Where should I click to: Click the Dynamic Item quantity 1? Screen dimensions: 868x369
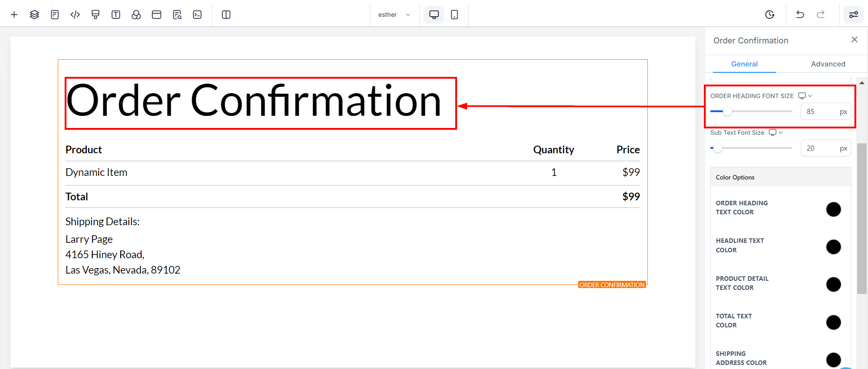554,172
